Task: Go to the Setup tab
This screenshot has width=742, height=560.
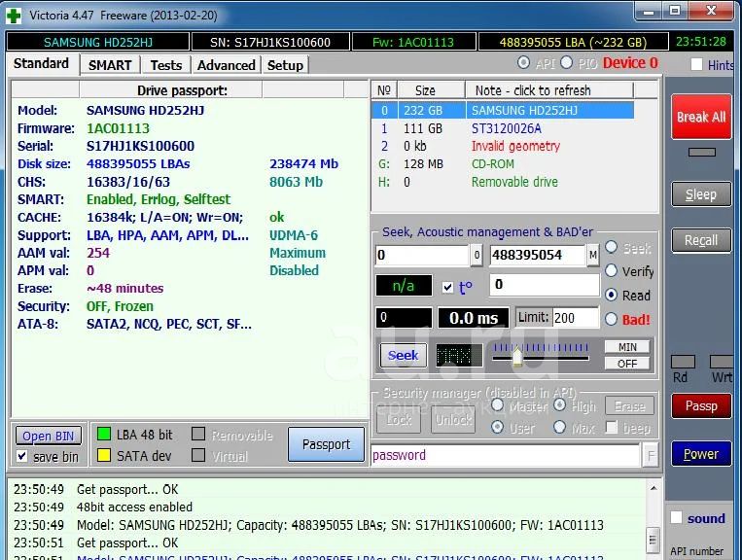Action: click(285, 65)
